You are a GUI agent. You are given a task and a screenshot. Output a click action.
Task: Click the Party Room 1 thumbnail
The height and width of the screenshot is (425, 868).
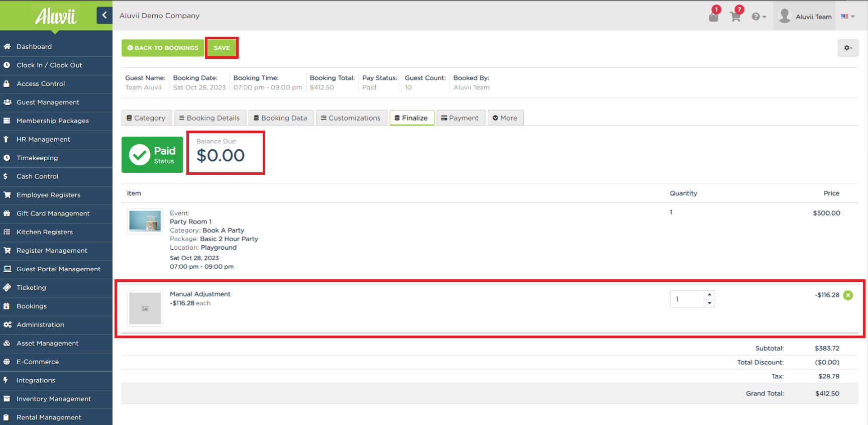[x=145, y=221]
